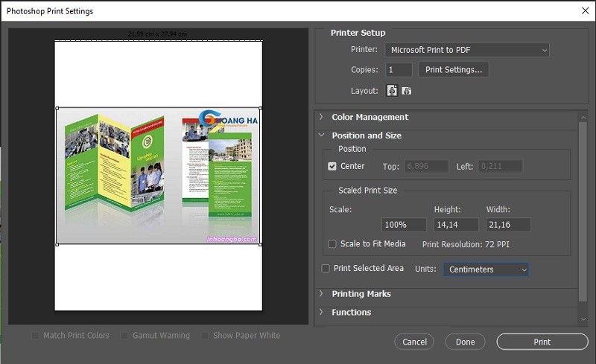This screenshot has width=596, height=364.
Task: Expand the Printing Marks section
Action: (x=321, y=293)
